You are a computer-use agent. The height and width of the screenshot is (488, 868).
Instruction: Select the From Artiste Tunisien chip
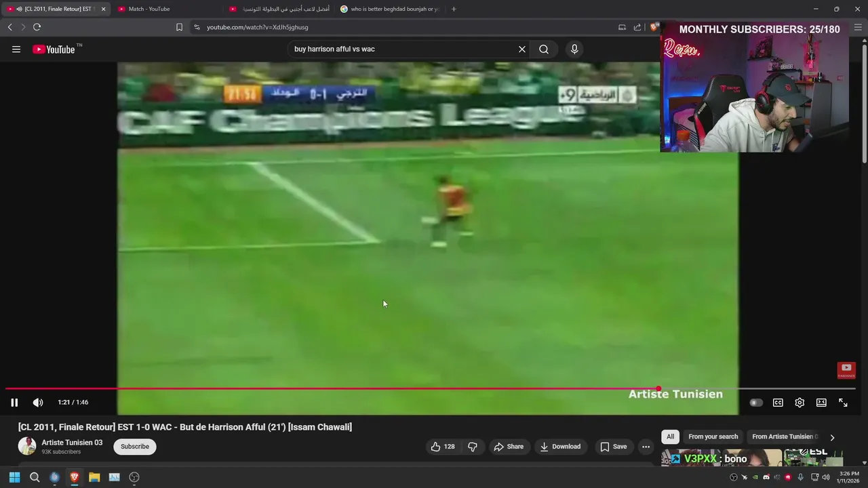(785, 437)
